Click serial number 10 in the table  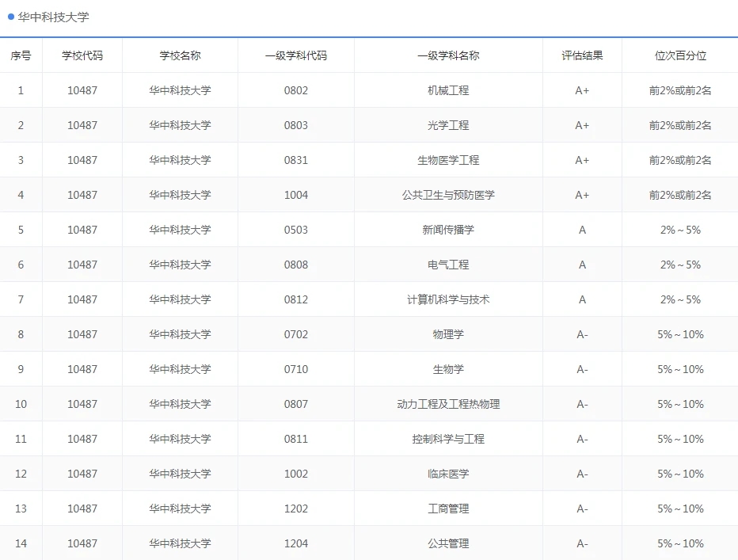pyautogui.click(x=21, y=404)
